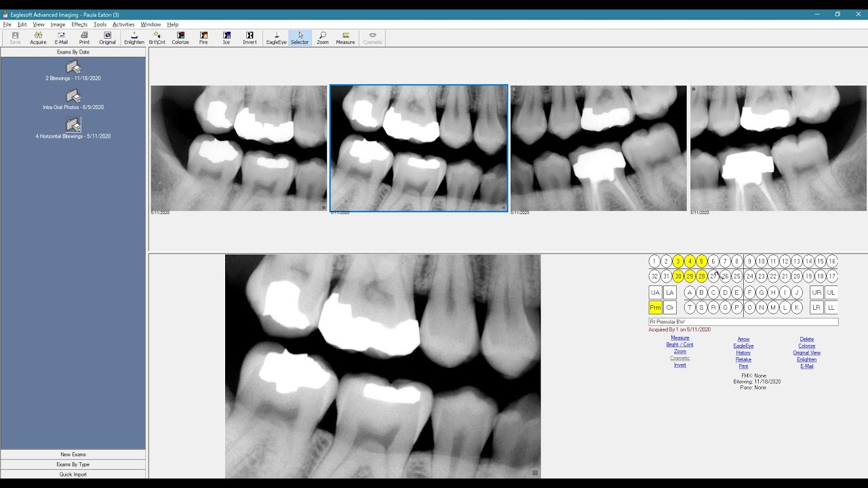This screenshot has width=868, height=488.
Task: Click the History link
Action: coord(743,353)
